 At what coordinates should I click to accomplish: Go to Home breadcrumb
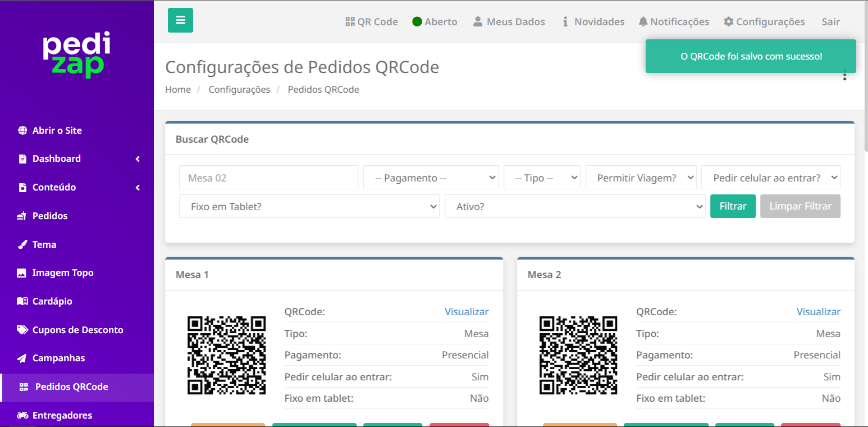[178, 89]
